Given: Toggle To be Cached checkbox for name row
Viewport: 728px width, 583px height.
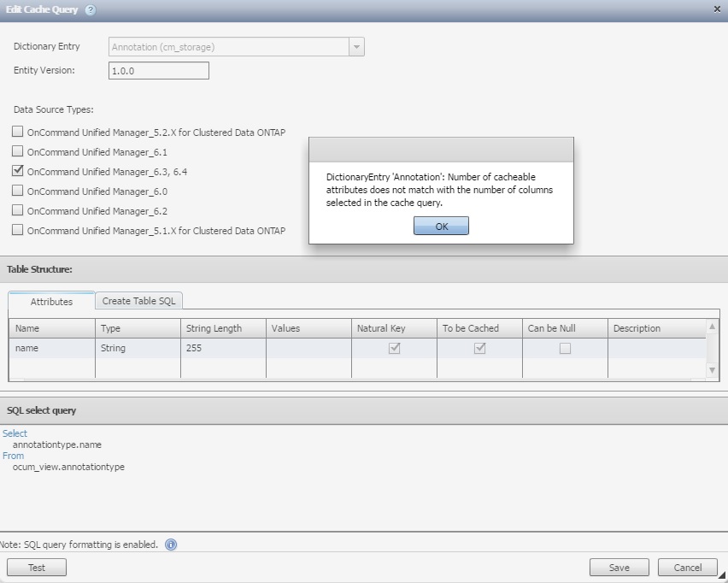Looking at the screenshot, I should [479, 348].
